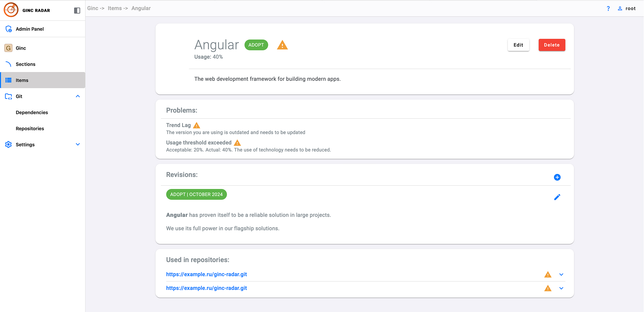Click the Used in repositories: heading
Screen dimensions: 644x312
tap(198, 260)
